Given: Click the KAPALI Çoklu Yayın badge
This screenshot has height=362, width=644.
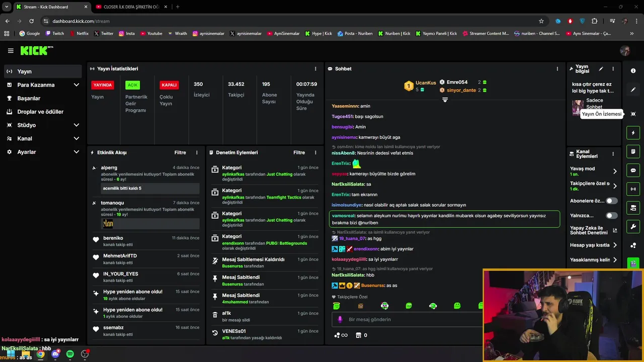Looking at the screenshot, I should [169, 85].
